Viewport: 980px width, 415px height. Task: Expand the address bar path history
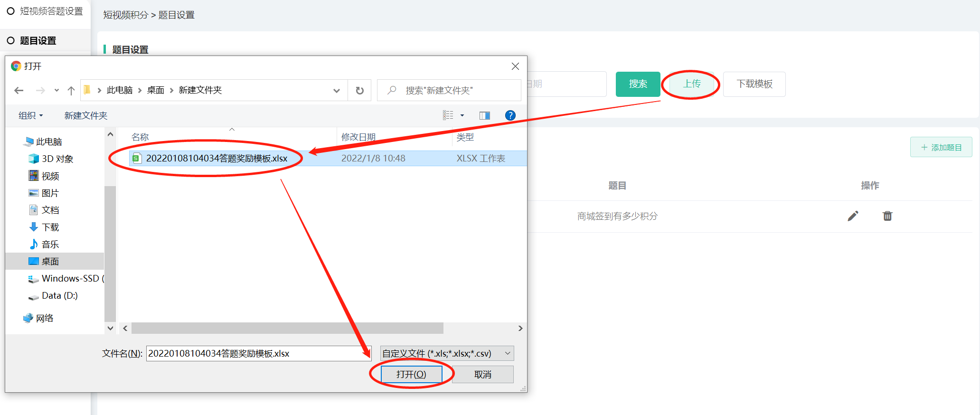coord(337,90)
